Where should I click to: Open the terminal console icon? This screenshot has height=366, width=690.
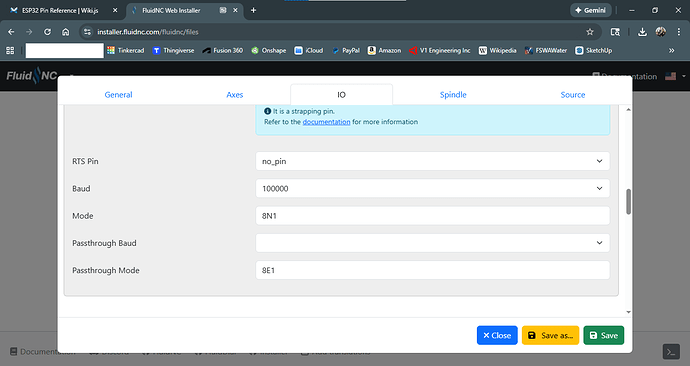pyautogui.click(x=671, y=351)
